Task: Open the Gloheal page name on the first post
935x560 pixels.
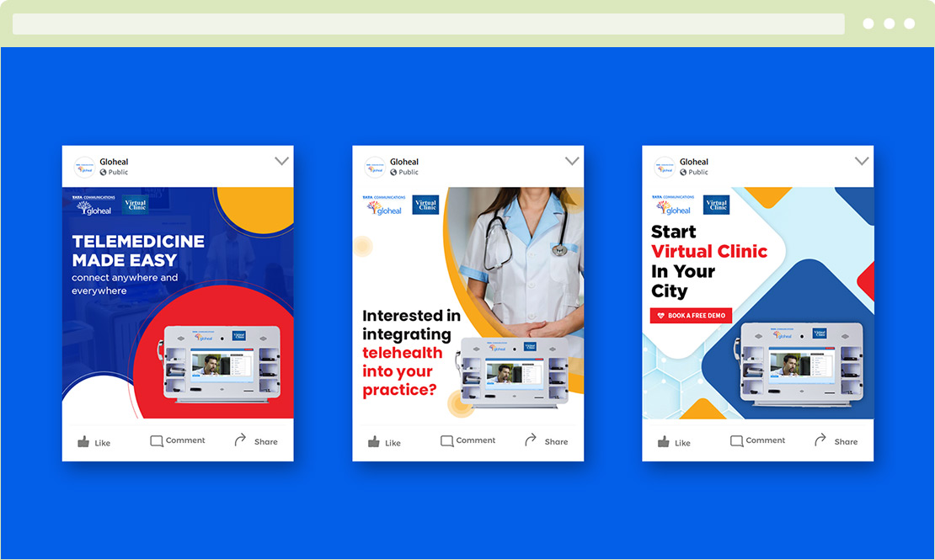Action: [114, 162]
